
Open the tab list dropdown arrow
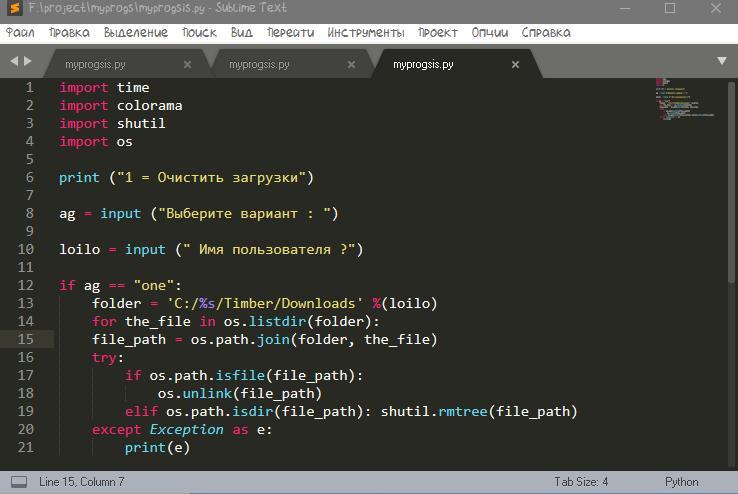point(722,62)
